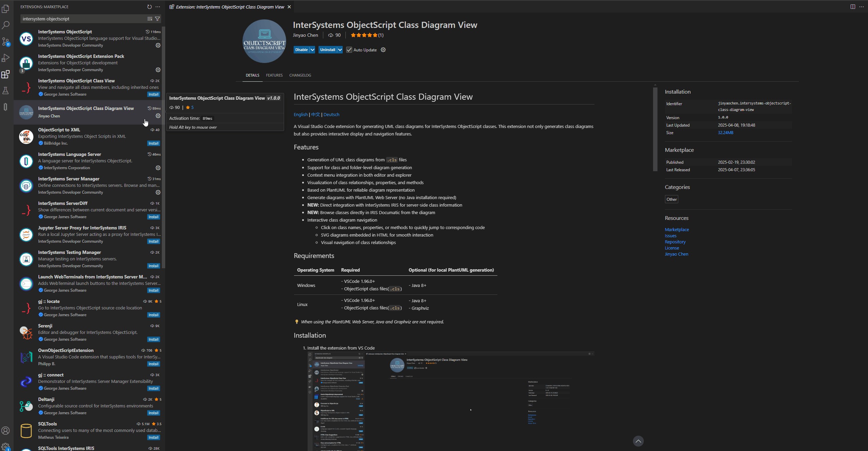Switch to the FEATURES tab
The height and width of the screenshot is (451, 868).
[x=274, y=75]
